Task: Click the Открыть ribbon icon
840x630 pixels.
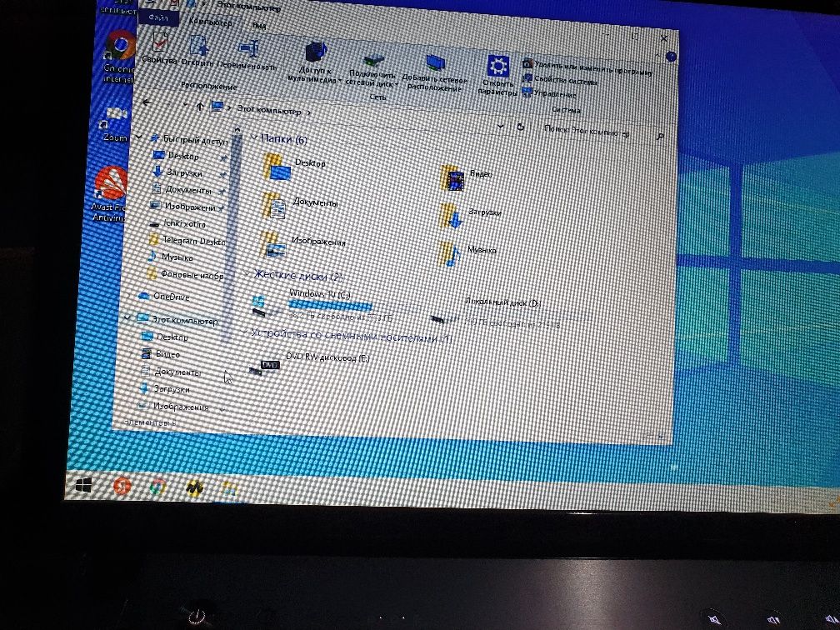Action: [197, 51]
